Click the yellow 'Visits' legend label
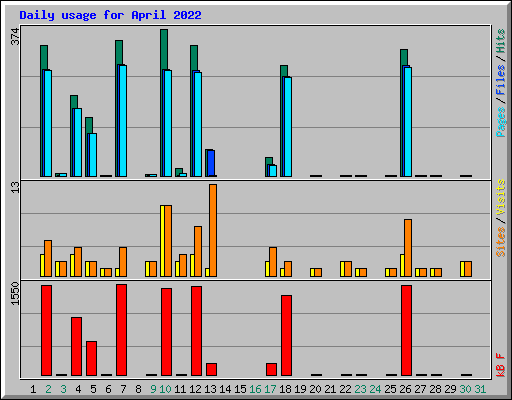 501,197
